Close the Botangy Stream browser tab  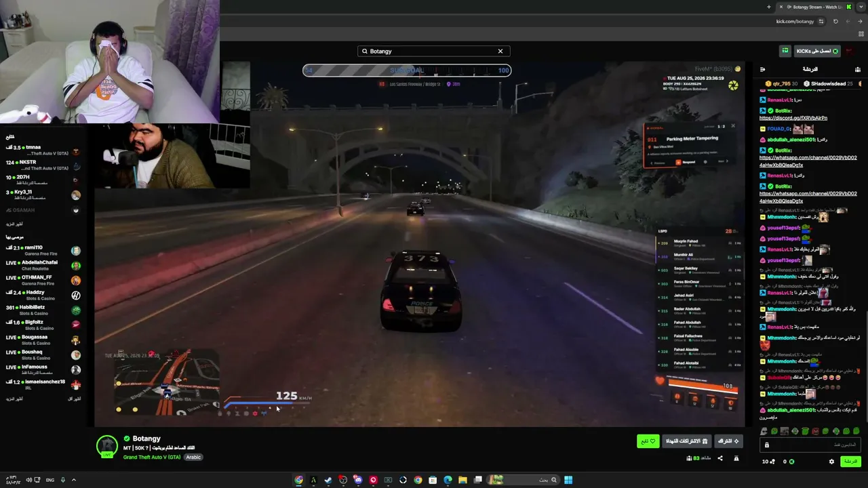click(781, 7)
